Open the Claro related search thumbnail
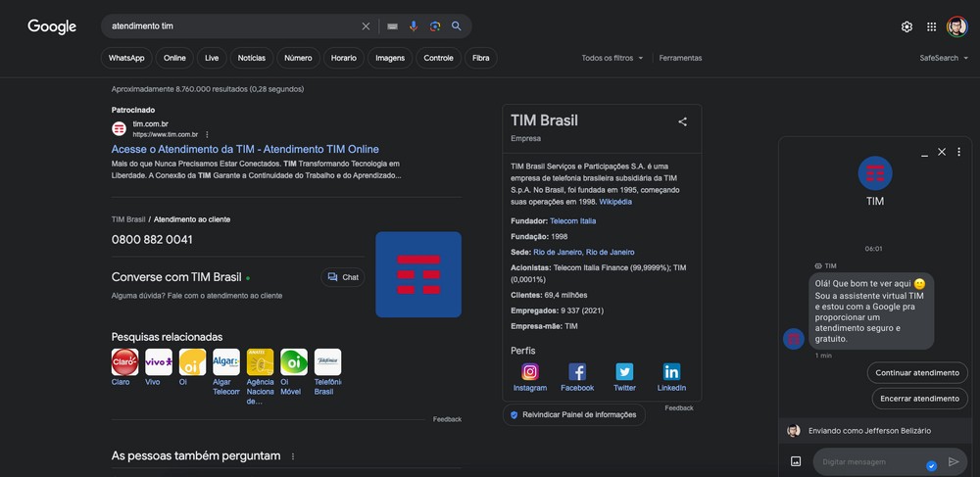 (x=124, y=362)
